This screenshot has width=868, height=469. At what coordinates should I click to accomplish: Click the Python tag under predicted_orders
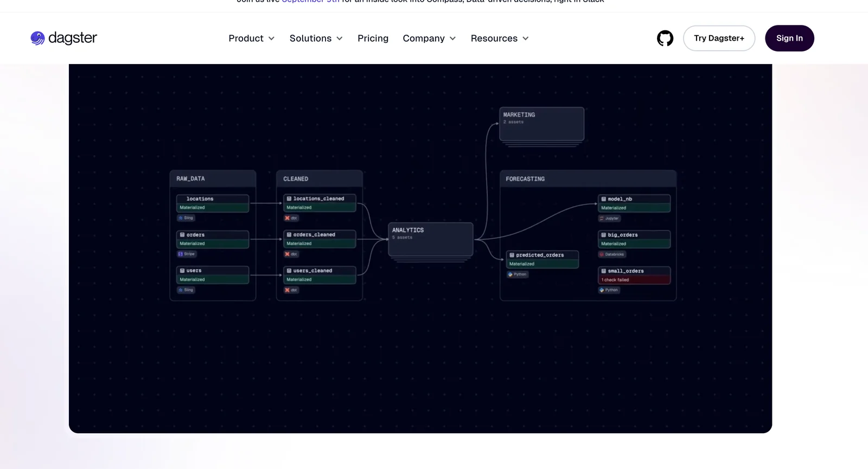518,274
